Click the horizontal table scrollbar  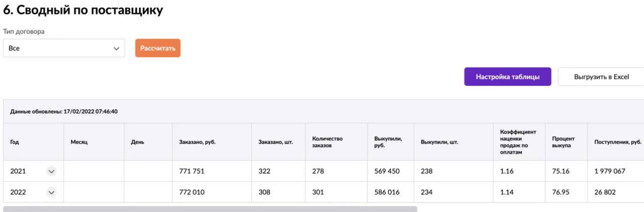click(210, 208)
